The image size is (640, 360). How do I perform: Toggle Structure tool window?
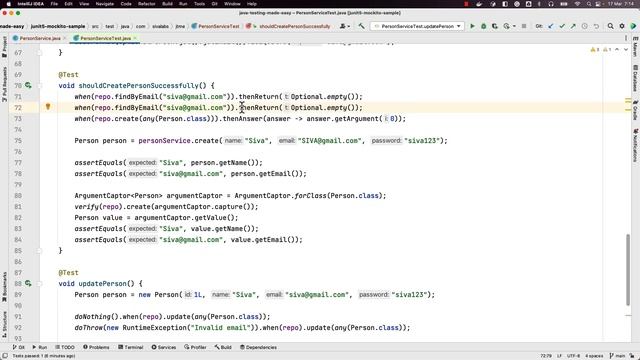[4, 324]
